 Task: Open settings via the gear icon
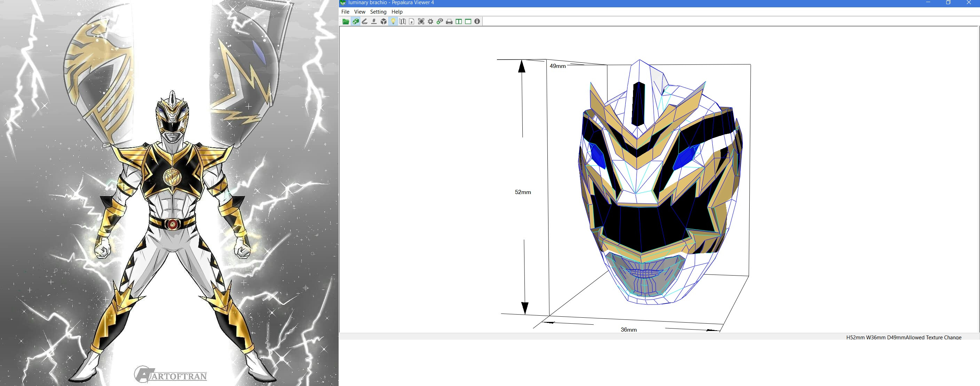(x=430, y=22)
